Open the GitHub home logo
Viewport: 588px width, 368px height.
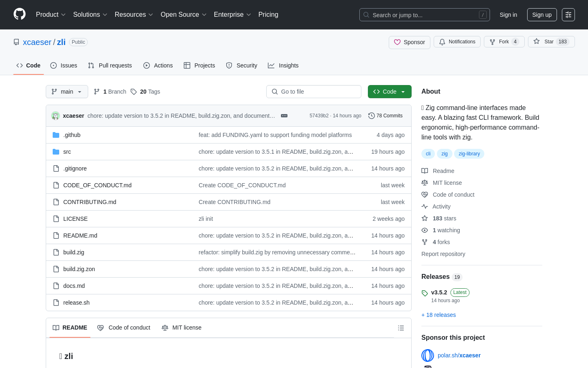[20, 14]
